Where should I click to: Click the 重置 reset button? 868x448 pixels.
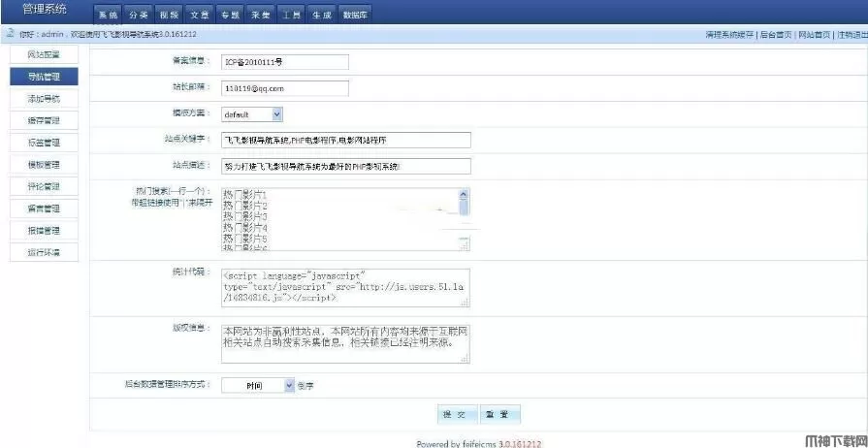(500, 415)
